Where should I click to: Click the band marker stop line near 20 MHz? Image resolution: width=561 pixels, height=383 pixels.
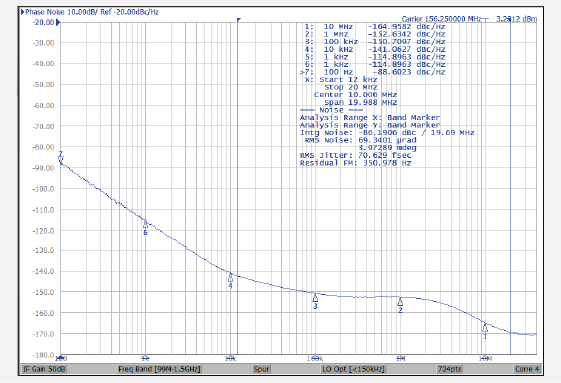pos(510,188)
